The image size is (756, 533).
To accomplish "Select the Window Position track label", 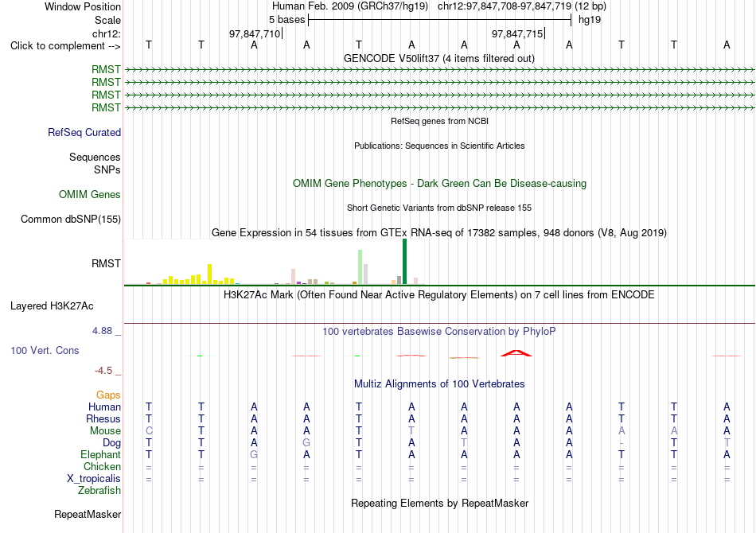I will pos(83,6).
